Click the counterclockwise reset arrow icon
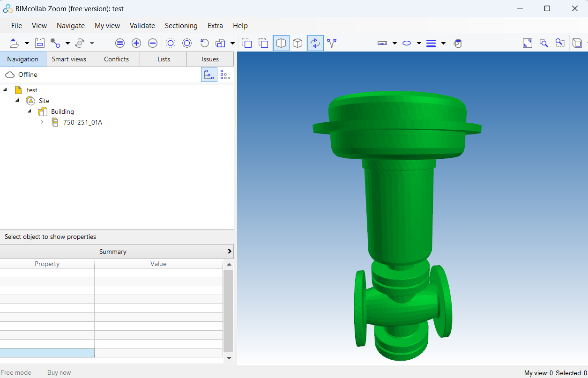Image resolution: width=588 pixels, height=378 pixels. tap(204, 43)
